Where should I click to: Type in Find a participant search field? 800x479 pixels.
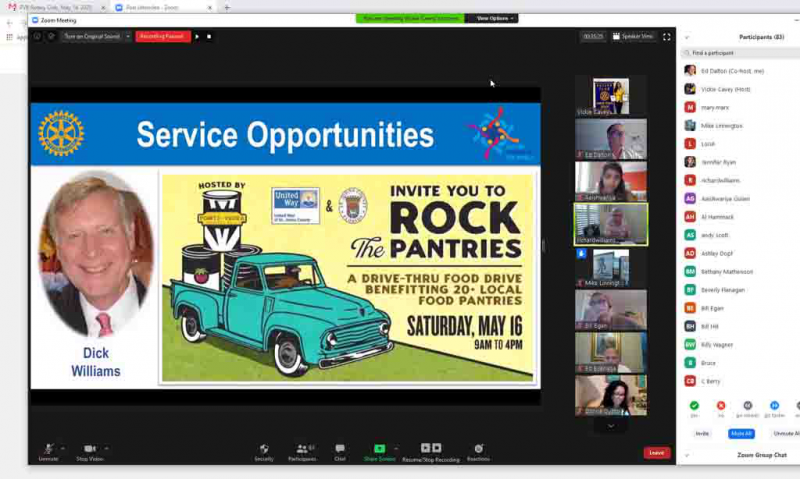(741, 53)
